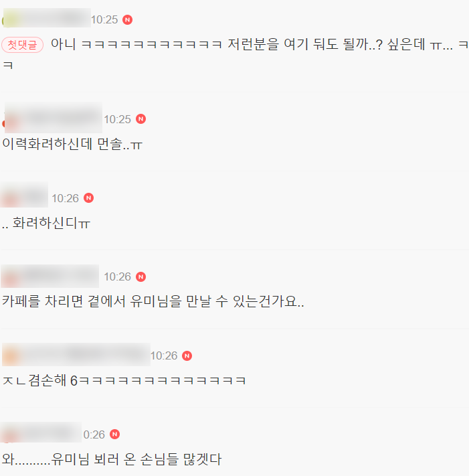469x476 pixels.
Task: Click the 첫댓글 badge
Action: coord(23,45)
